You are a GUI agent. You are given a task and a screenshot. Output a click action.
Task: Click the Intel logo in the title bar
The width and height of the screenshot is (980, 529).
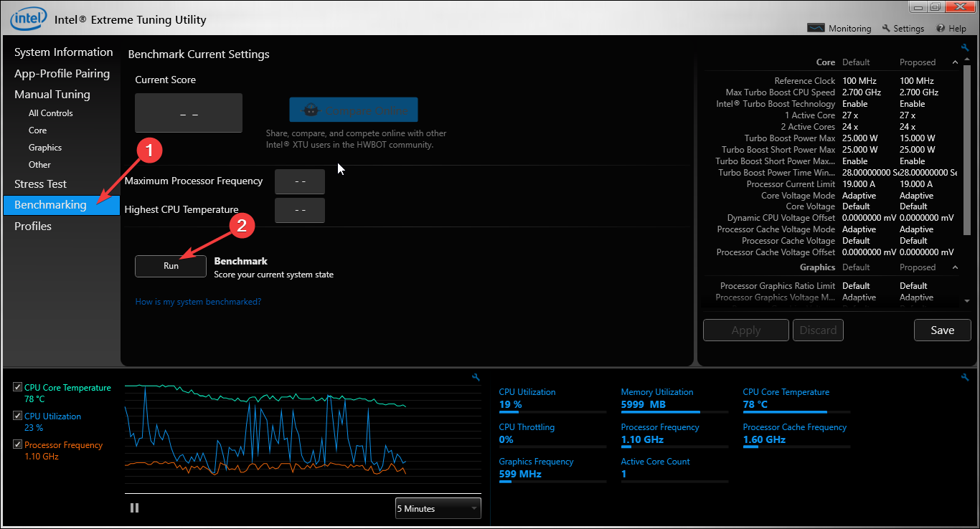point(27,18)
